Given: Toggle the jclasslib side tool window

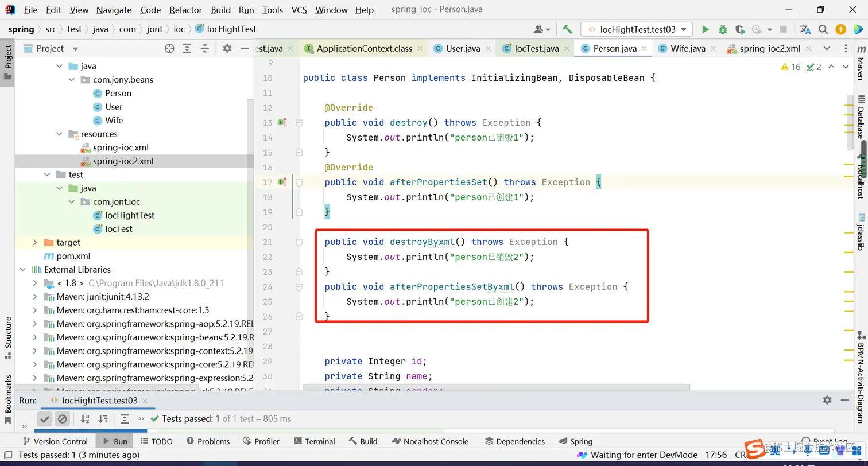Looking at the screenshot, I should click(861, 232).
